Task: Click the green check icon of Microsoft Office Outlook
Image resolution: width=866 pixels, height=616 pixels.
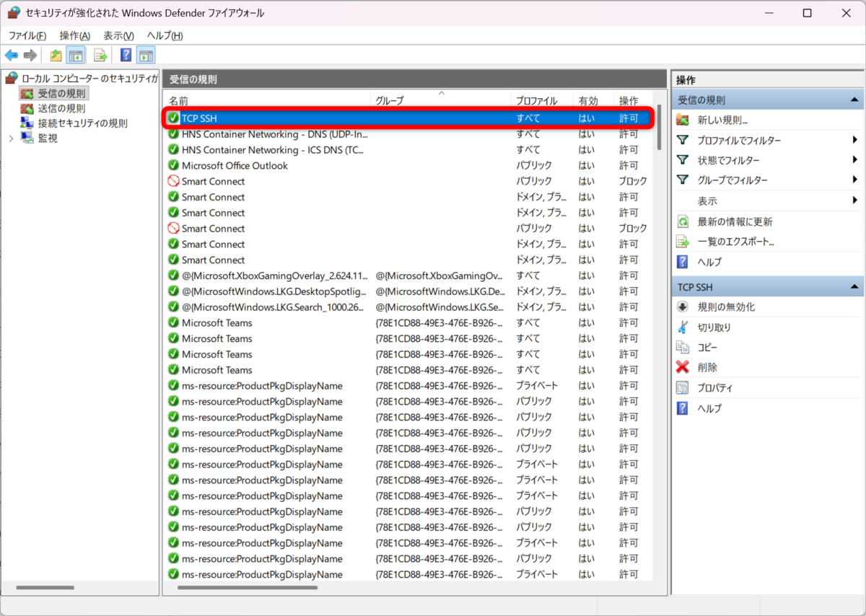Action: [173, 165]
